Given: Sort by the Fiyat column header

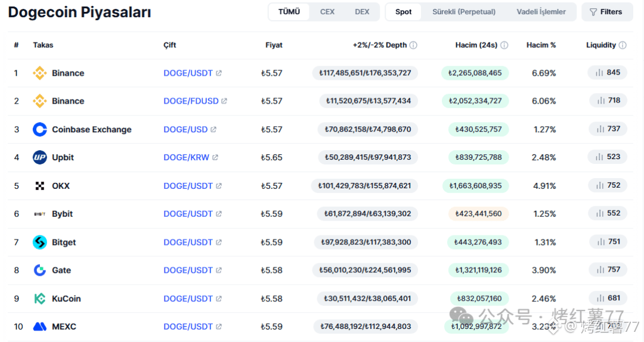Looking at the screenshot, I should 274,45.
